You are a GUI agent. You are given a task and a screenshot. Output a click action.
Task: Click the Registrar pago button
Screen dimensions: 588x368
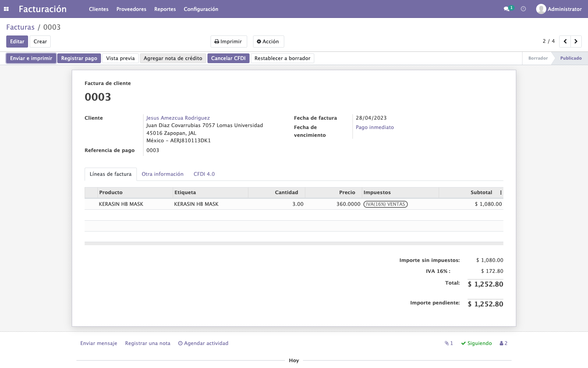click(79, 58)
